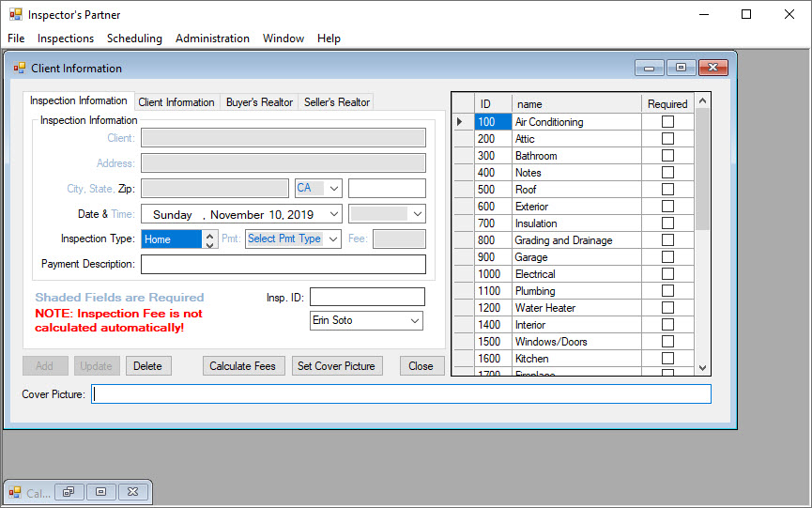
Task: Tick the Required checkbox for Plumbing
Action: click(x=667, y=291)
